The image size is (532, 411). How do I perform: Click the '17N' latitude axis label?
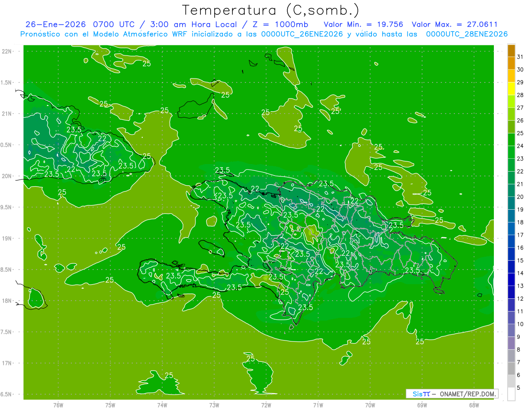tap(6, 363)
